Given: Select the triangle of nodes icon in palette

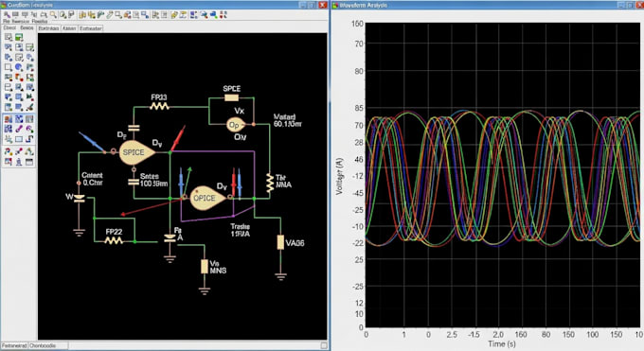Looking at the screenshot, I should click(x=29, y=151).
